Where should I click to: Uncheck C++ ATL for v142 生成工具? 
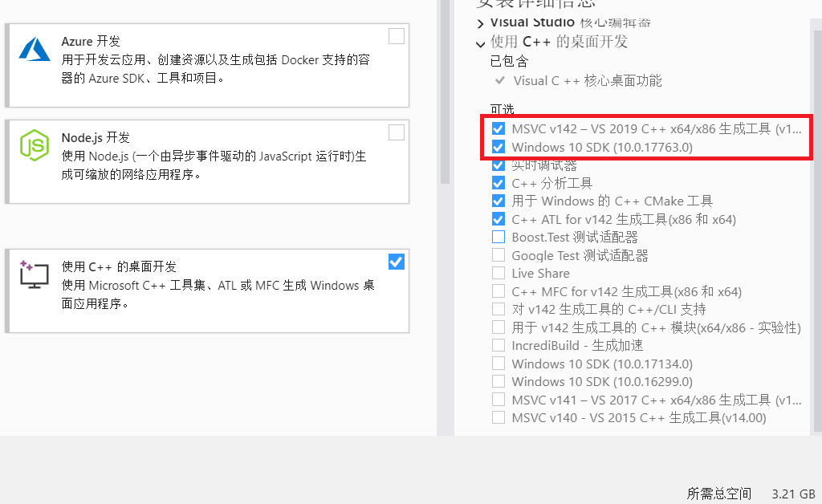tap(498, 219)
